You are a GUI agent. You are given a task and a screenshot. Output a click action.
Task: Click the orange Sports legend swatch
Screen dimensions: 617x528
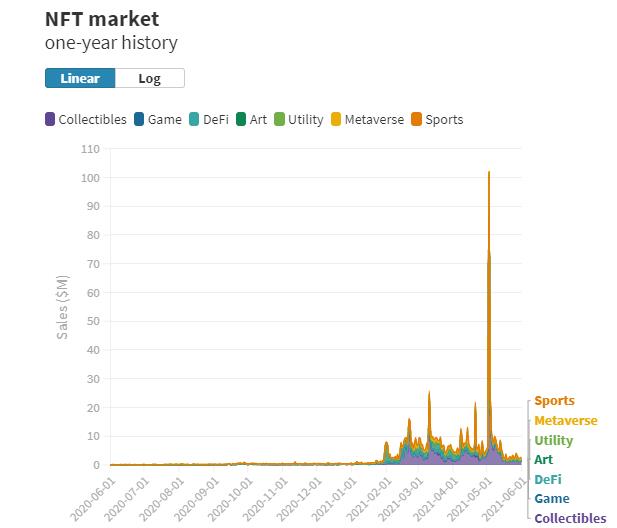417,120
